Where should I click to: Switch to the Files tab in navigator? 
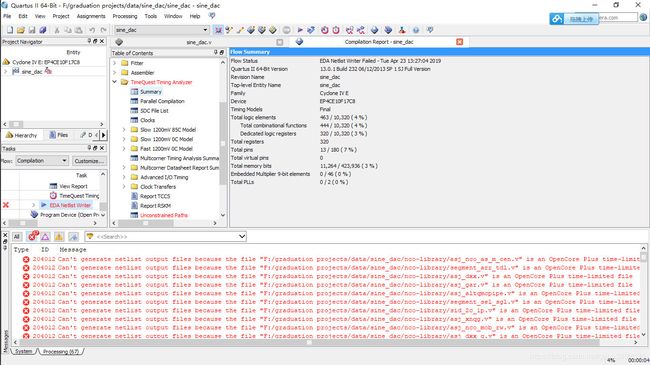tap(59, 135)
